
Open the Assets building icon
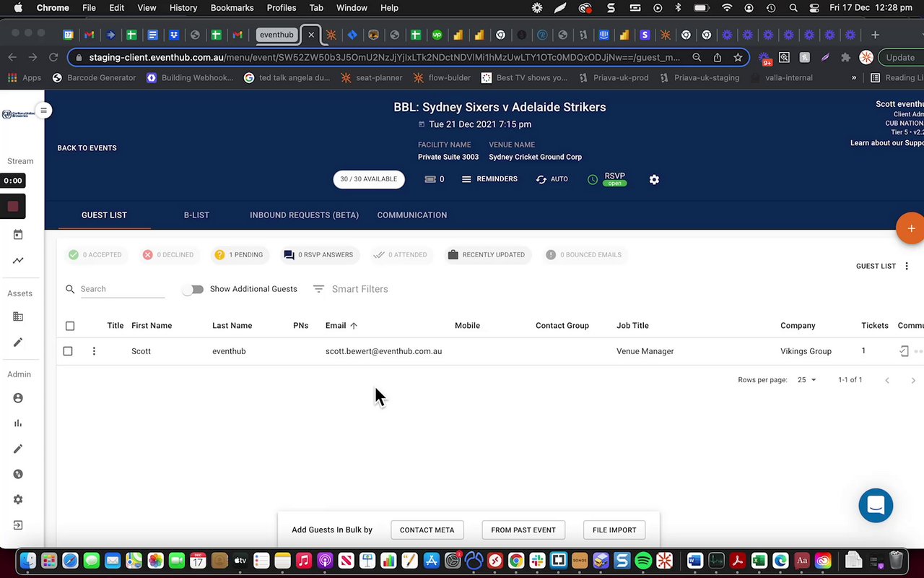18,316
